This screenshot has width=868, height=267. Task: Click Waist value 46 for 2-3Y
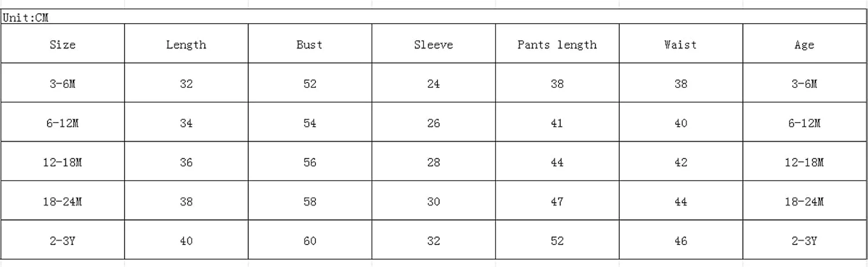point(681,241)
